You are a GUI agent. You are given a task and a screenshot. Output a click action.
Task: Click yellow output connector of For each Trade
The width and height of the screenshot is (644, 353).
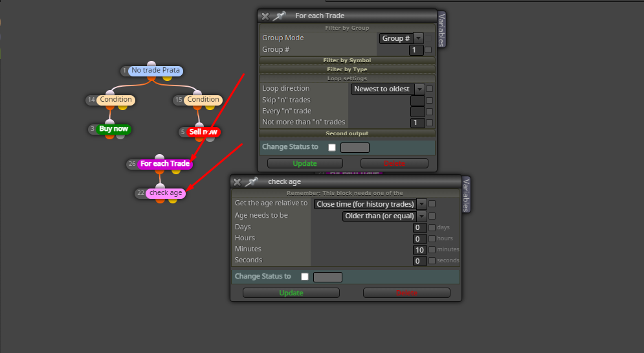176,170
